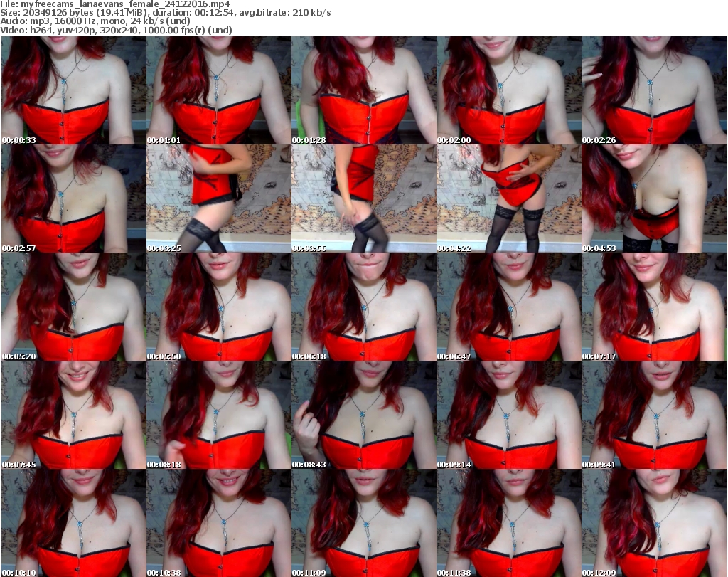Image resolution: width=728 pixels, height=577 pixels.
Task: Select the frame stamped 00:04:22
Action: click(x=509, y=198)
